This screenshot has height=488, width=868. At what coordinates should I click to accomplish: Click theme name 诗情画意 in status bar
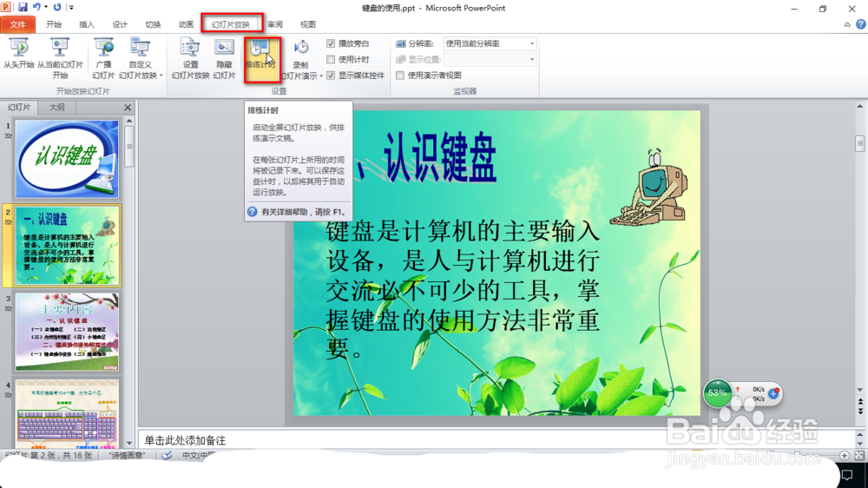point(128,455)
